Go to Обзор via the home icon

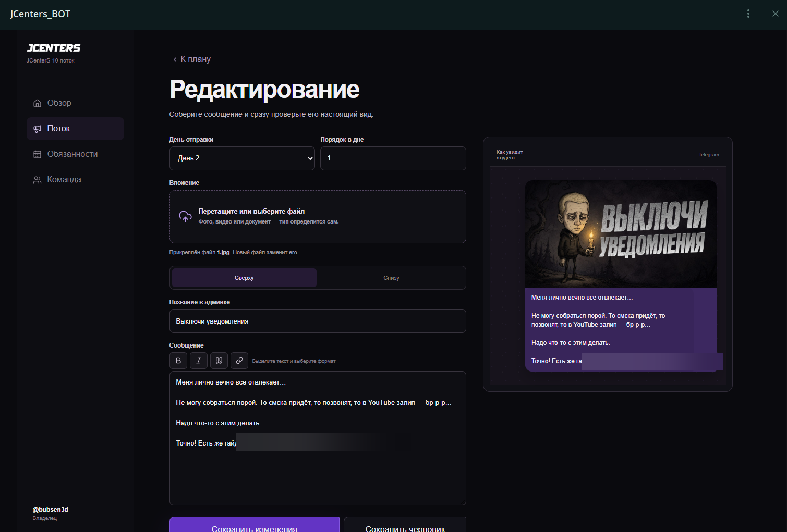pyautogui.click(x=37, y=103)
